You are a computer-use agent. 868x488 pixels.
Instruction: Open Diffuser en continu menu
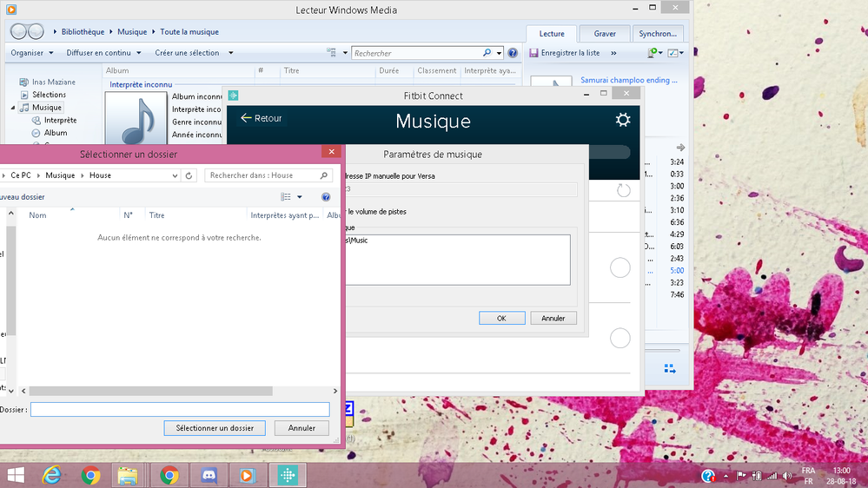(103, 53)
